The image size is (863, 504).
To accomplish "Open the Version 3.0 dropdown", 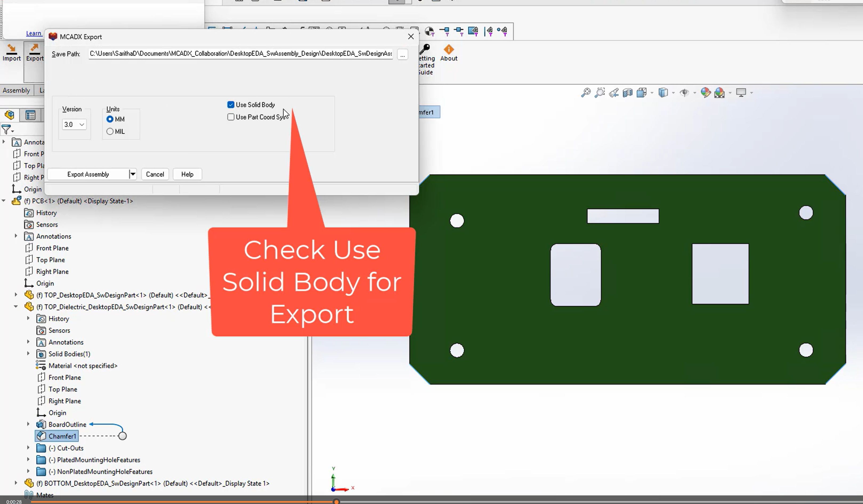I will coord(74,125).
